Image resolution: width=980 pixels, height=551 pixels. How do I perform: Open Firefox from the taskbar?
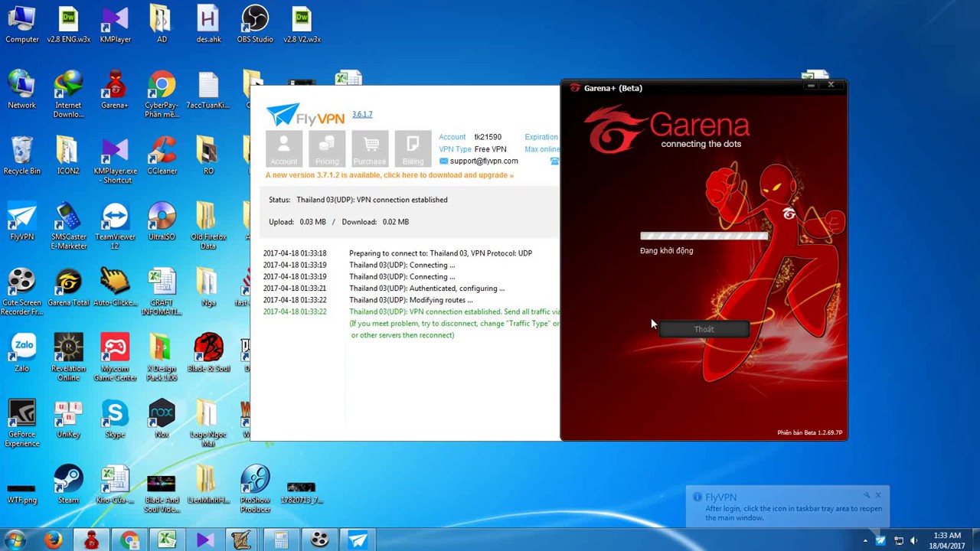click(x=53, y=540)
